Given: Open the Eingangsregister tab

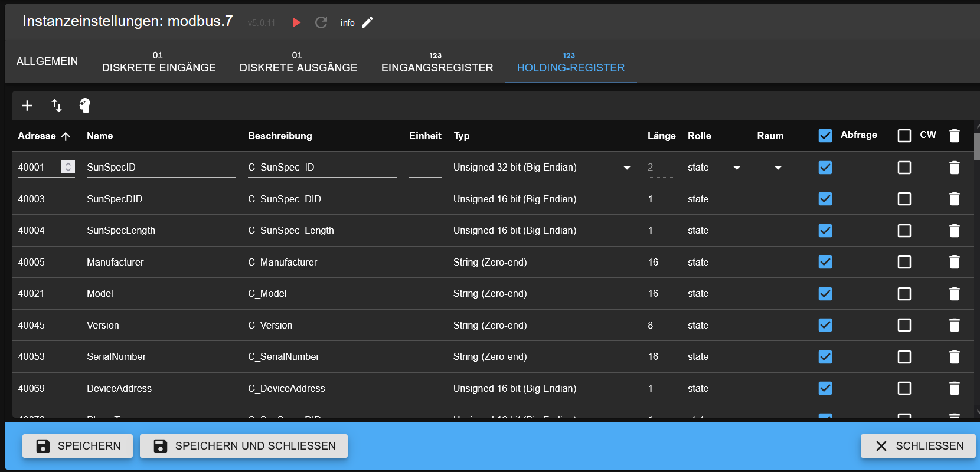Looking at the screenshot, I should pos(437,61).
